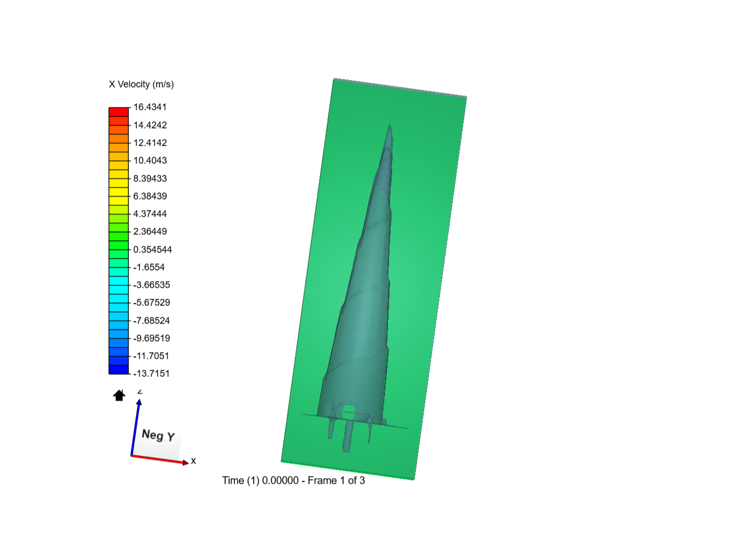Click the 14.4242 legend value
747x560 pixels.
[x=150, y=125]
